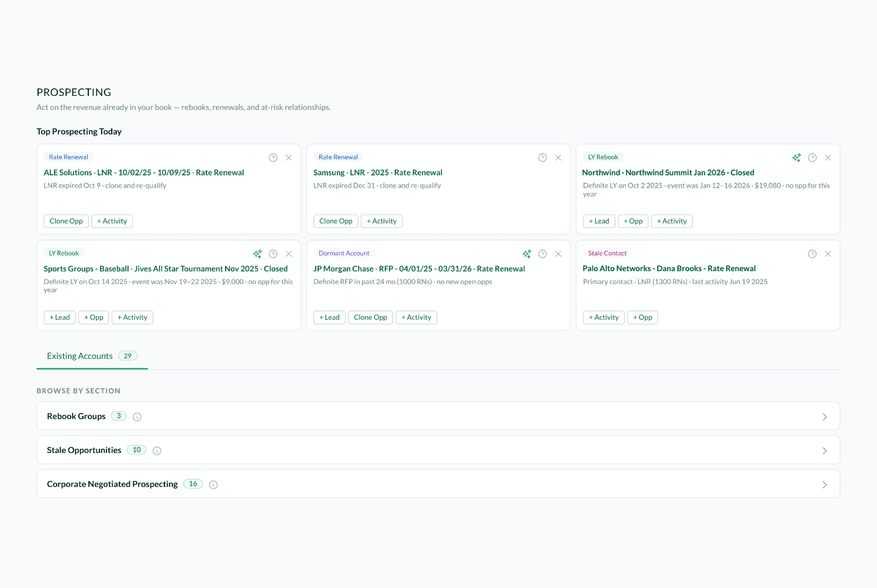Add Opp on Sports Groups Baseball card
Viewport: 877px width, 588px height.
point(94,317)
